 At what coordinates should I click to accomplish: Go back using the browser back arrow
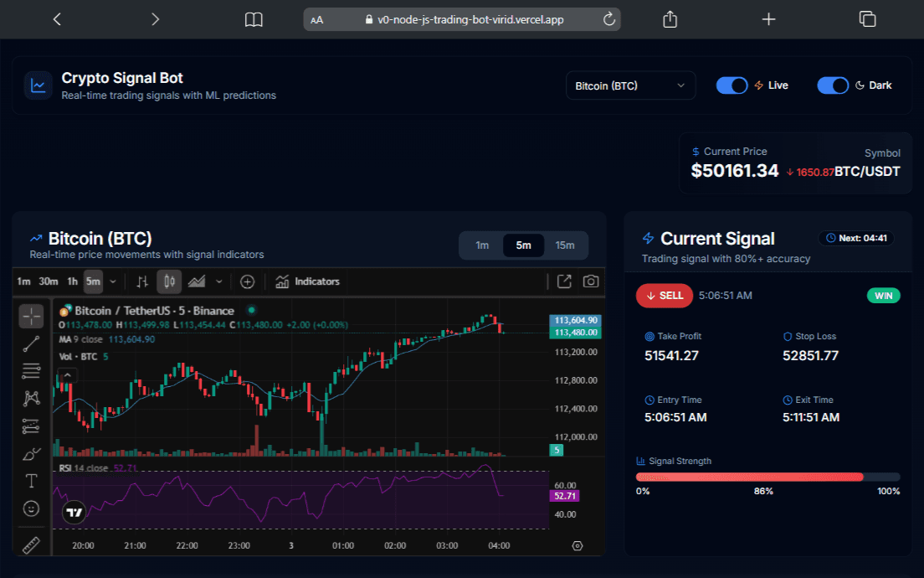[57, 19]
